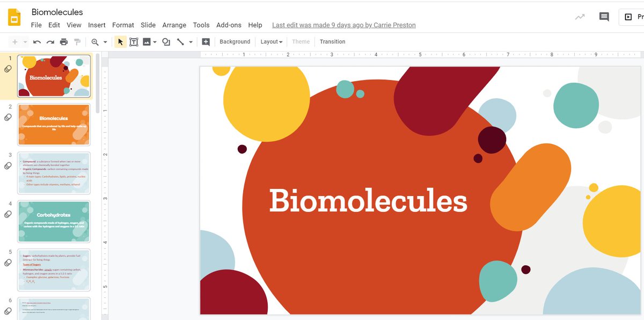Activate the select cursor tool
The width and height of the screenshot is (644, 320).
120,42
